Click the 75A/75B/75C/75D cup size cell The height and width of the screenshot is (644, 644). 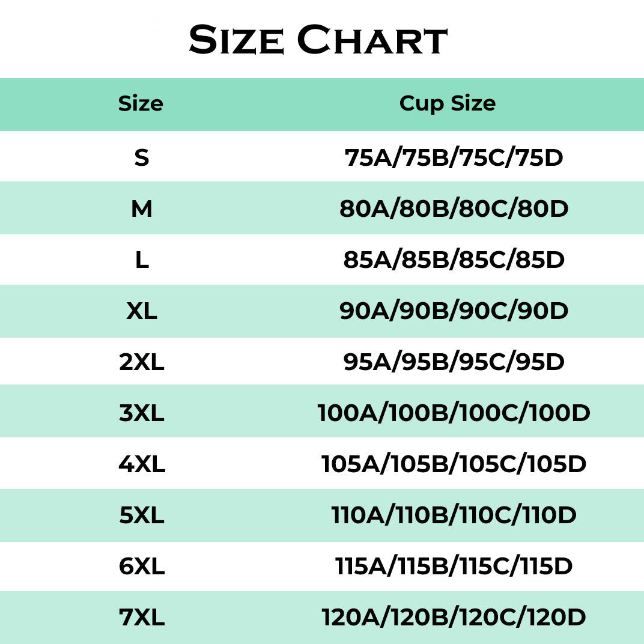tap(454, 157)
